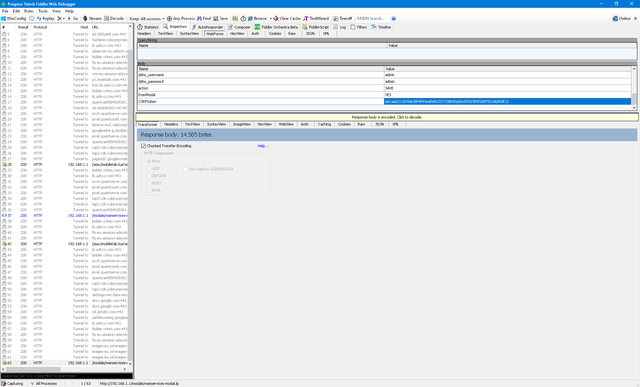
Task: Toggle the Capturing indicator in the status bar
Action: click(x=12, y=383)
